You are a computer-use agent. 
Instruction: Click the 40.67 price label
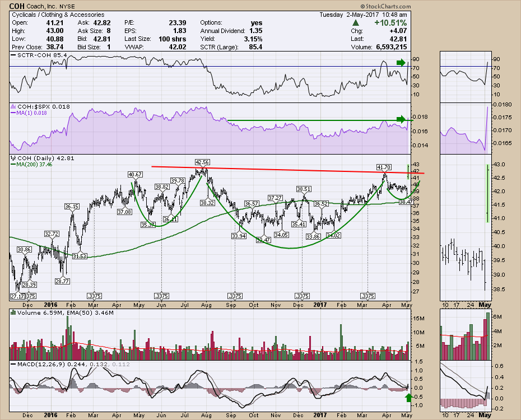(135, 174)
